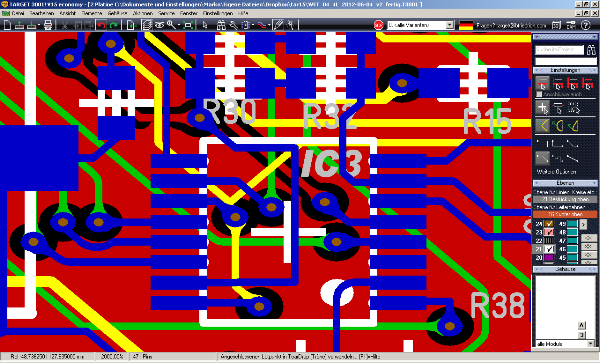Open the Elemente menu

pos(92,13)
